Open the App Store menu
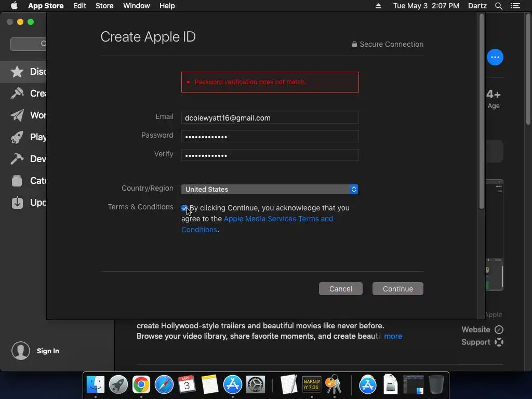Viewport: 532px width, 399px height. click(46, 6)
